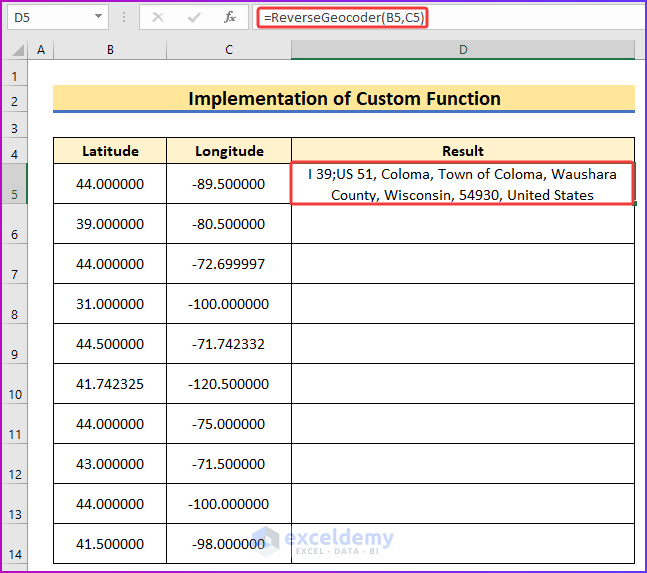Select empty Result cell D8
The image size is (647, 573).
pos(463,304)
